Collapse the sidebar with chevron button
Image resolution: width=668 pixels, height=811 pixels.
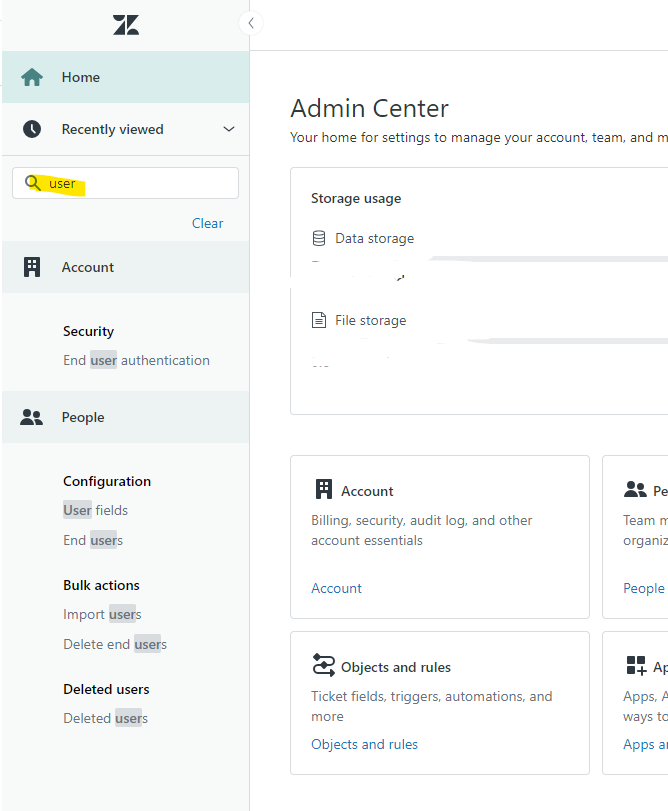pos(251,23)
